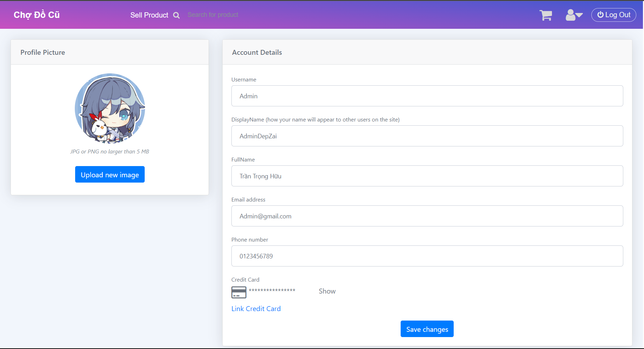Open the Link Credit Card link

(x=256, y=309)
